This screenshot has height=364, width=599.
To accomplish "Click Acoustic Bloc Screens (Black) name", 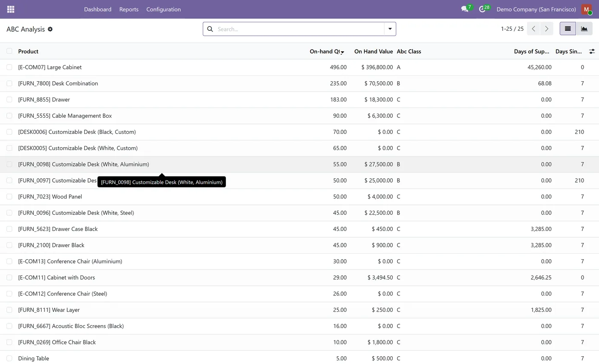I will pyautogui.click(x=71, y=326).
